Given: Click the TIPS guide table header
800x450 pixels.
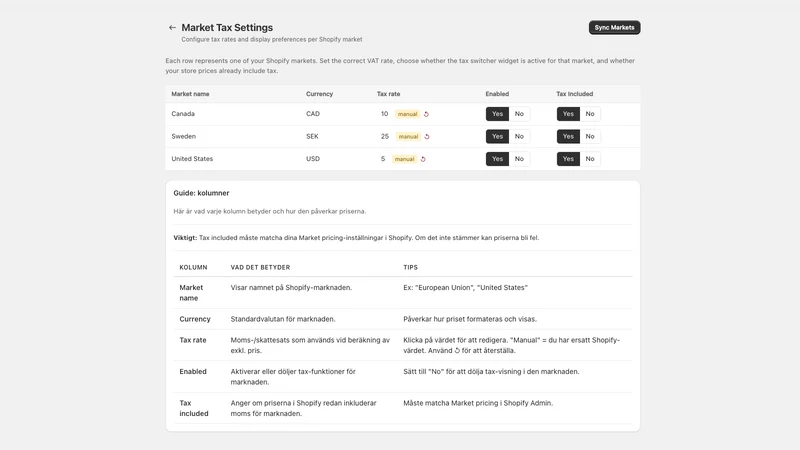Looking at the screenshot, I should coord(410,267).
